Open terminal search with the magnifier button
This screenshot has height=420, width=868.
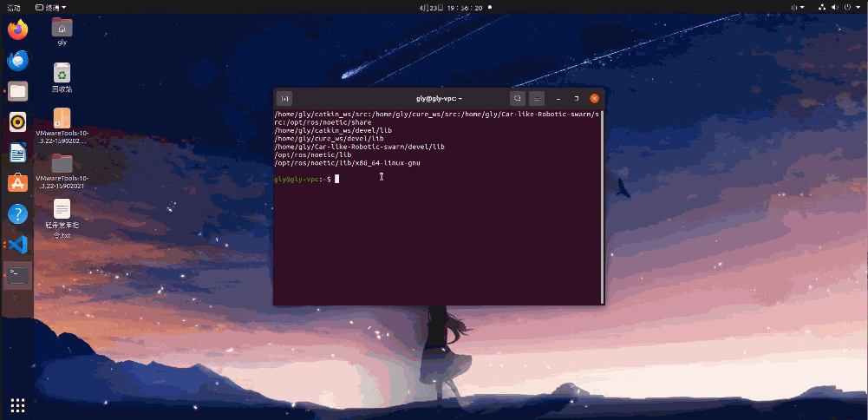coord(518,99)
